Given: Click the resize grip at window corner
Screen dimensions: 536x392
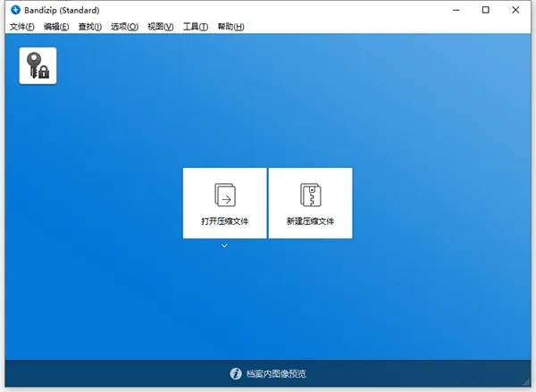Looking at the screenshot, I should tap(526, 382).
